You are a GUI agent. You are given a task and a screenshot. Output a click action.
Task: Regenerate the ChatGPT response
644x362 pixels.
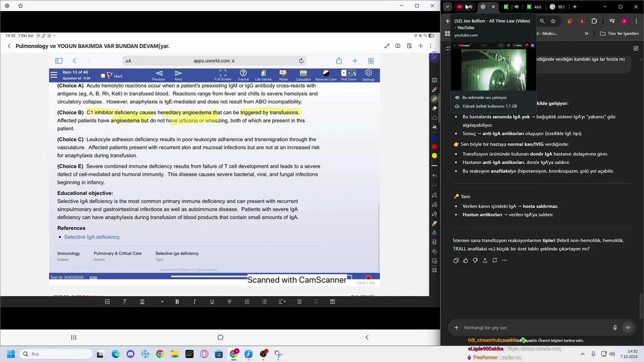[495, 260]
